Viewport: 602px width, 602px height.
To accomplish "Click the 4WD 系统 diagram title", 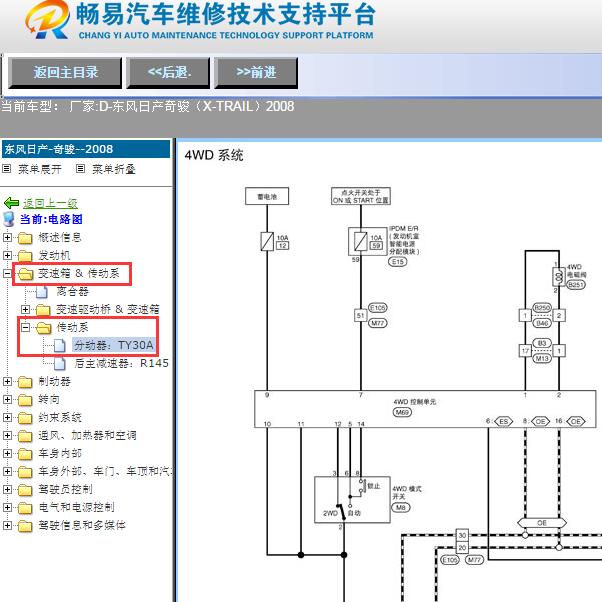I will [x=213, y=155].
